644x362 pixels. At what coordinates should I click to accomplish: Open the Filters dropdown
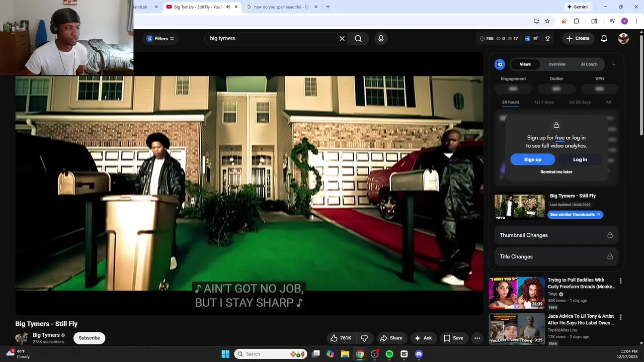160,39
